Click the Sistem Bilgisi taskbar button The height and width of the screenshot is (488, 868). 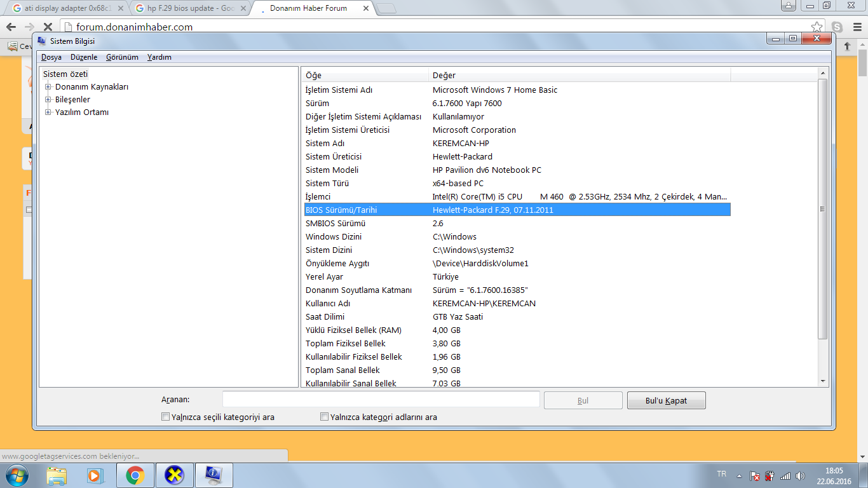pos(214,475)
